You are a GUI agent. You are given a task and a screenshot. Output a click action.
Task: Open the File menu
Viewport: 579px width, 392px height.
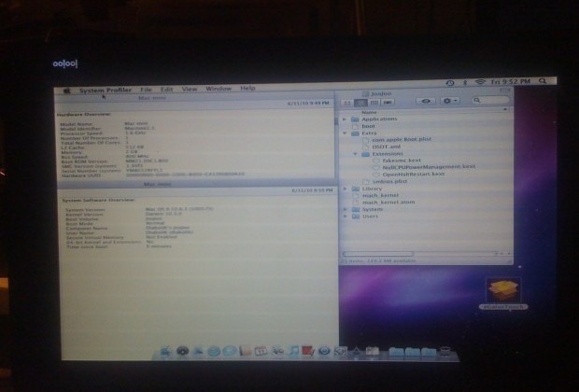pyautogui.click(x=147, y=89)
